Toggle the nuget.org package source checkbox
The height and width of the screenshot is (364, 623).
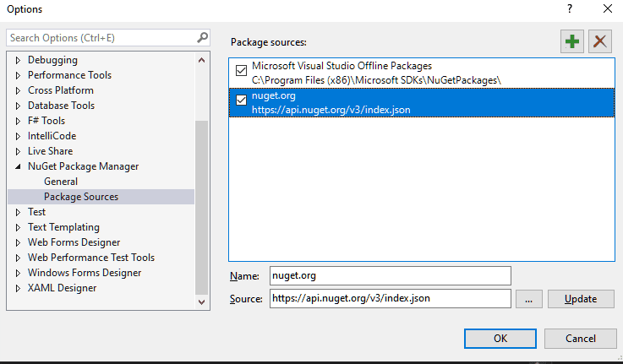(x=241, y=100)
